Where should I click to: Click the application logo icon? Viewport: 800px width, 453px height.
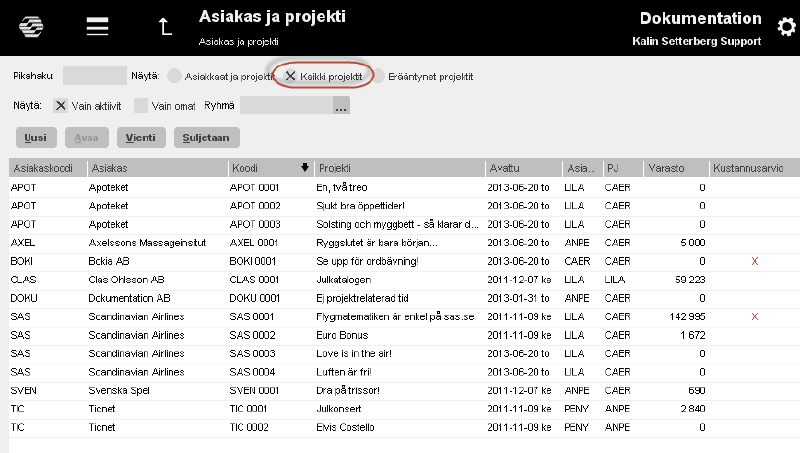[31, 27]
